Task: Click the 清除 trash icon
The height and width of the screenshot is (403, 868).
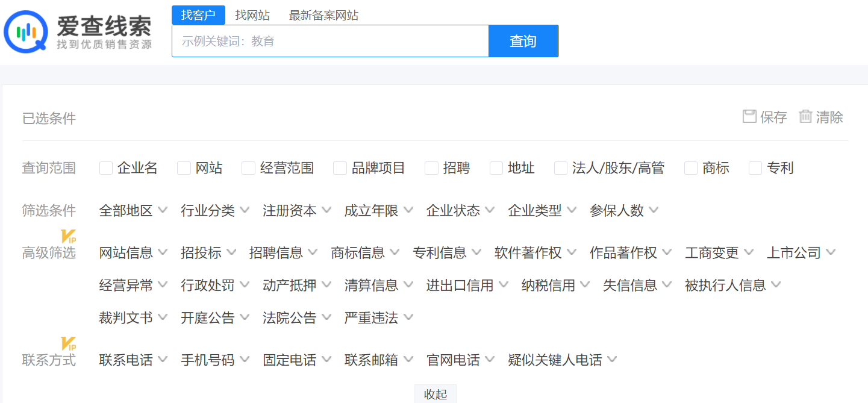Action: click(x=805, y=116)
